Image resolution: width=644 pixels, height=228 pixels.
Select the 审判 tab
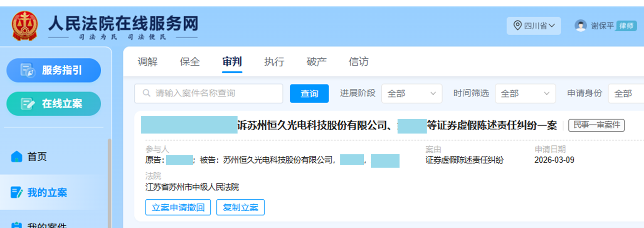pyautogui.click(x=232, y=62)
